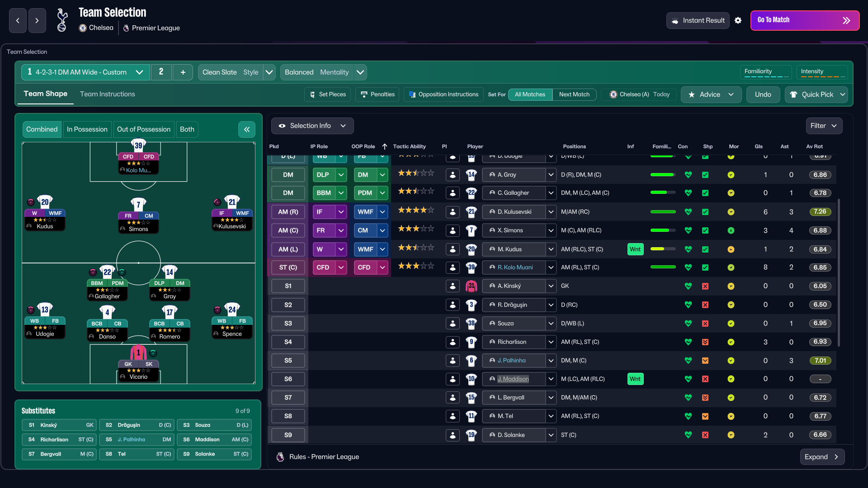
Task: Select All Matches in Set For toggle
Action: (530, 94)
